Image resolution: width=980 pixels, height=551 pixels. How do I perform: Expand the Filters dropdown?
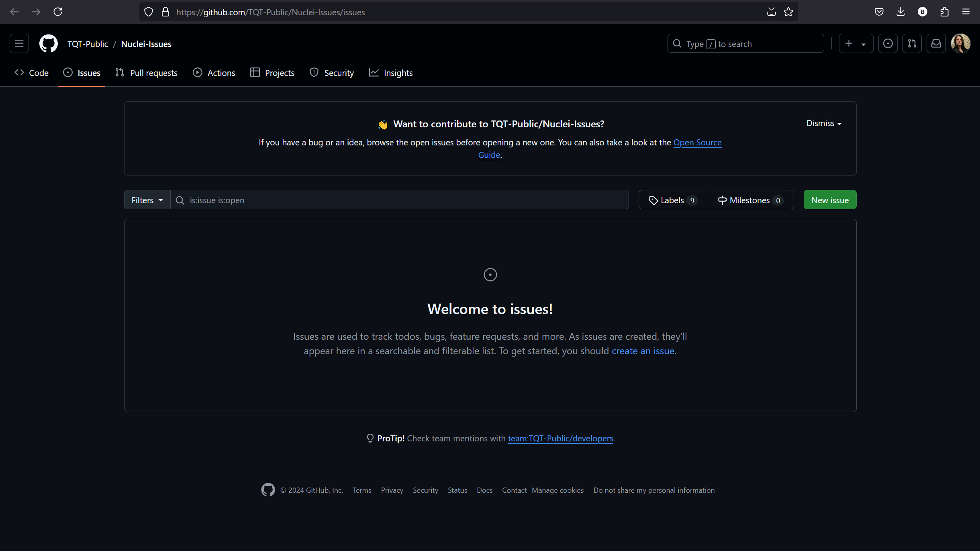click(146, 200)
